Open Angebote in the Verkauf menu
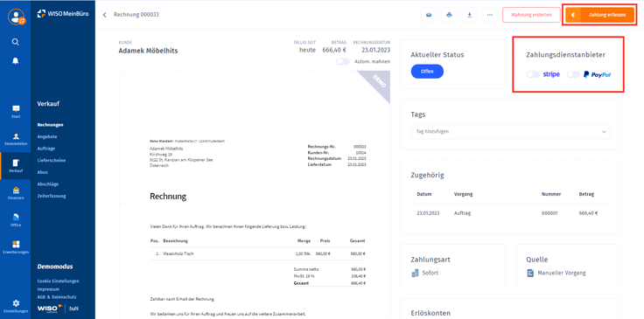This screenshot has width=644, height=319. pyautogui.click(x=47, y=136)
